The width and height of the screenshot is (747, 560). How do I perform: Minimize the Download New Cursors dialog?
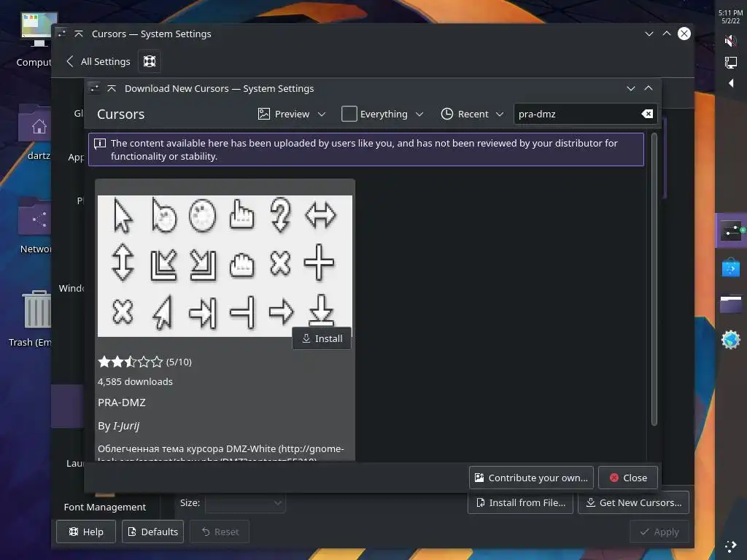(631, 88)
